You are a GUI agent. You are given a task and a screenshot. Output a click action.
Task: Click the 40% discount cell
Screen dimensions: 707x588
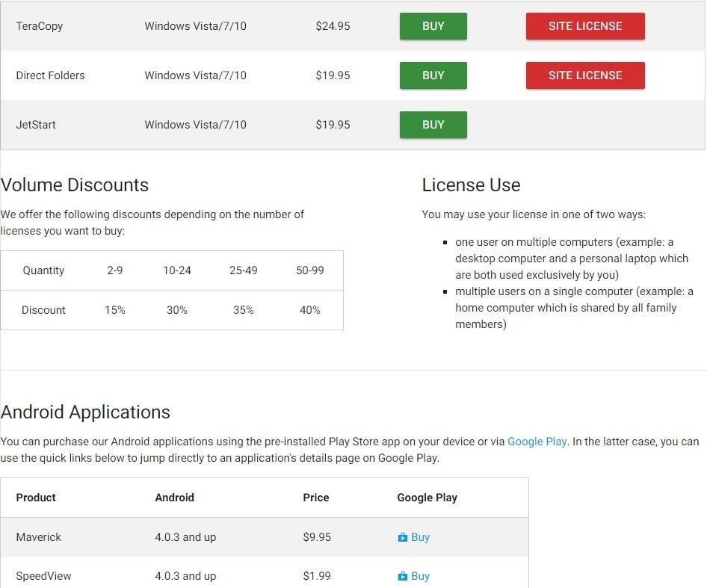coord(309,310)
